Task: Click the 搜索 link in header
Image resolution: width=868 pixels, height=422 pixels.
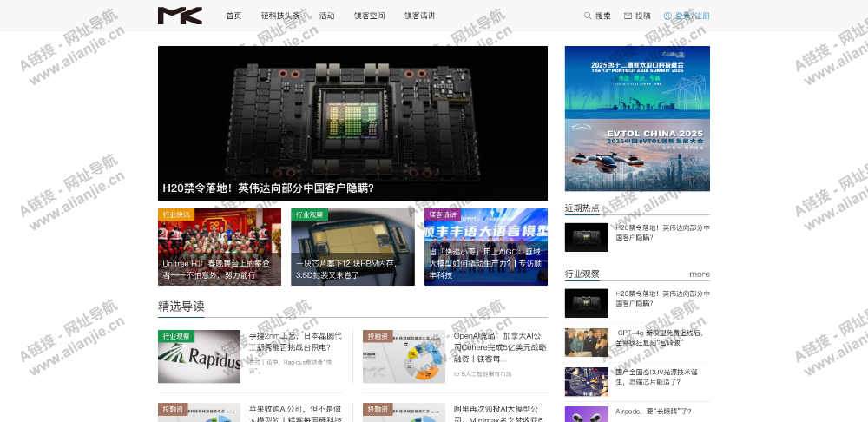Action: coord(603,16)
